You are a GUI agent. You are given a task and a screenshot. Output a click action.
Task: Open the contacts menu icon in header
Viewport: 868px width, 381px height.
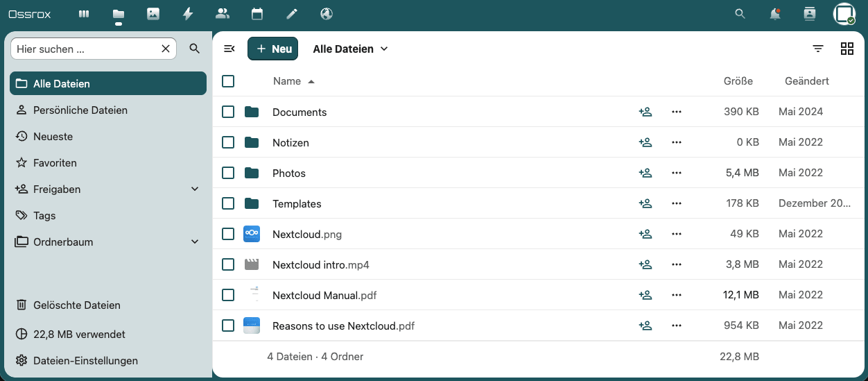click(809, 14)
